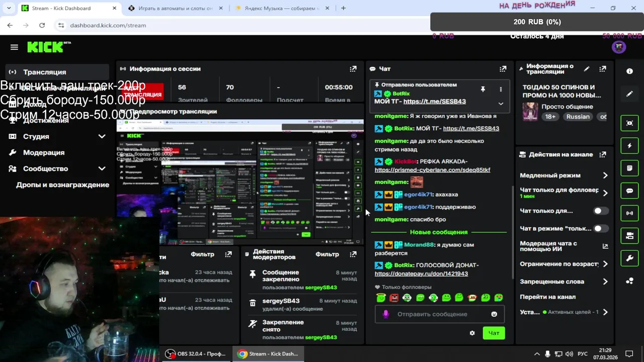644x362 pixels.
Task: Toggle the camera channel actions sidebar widget
Action: [629, 236]
